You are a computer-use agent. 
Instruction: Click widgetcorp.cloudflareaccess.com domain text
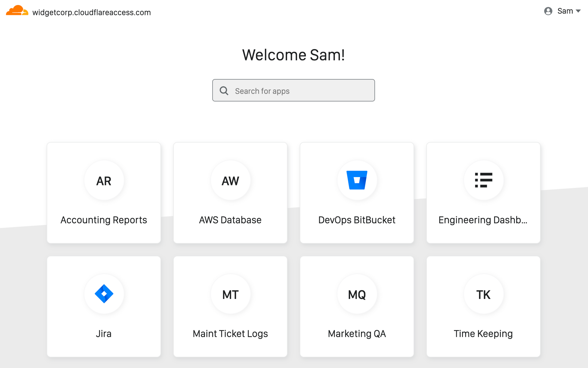91,12
